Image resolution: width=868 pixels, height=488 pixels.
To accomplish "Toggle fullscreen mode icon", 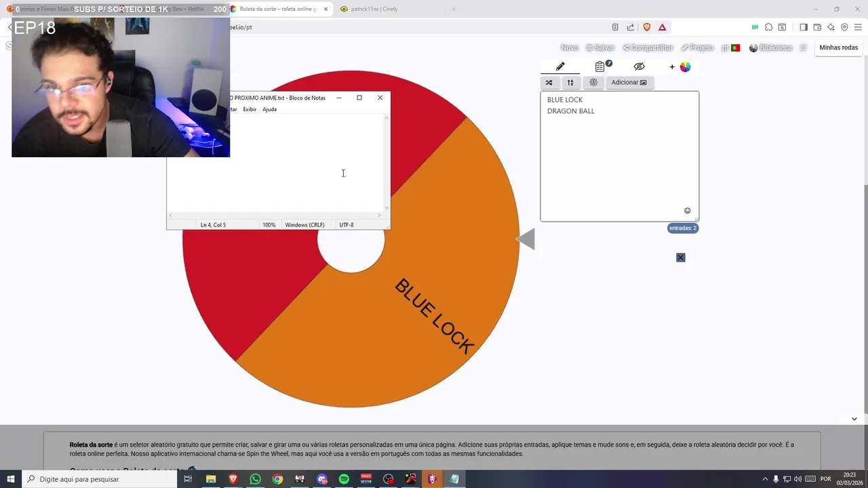I will (x=803, y=47).
